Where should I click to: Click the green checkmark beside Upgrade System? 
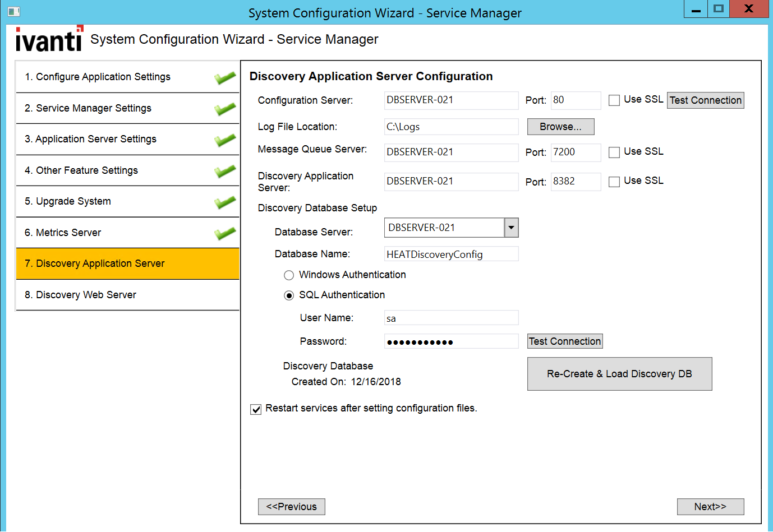pyautogui.click(x=224, y=202)
